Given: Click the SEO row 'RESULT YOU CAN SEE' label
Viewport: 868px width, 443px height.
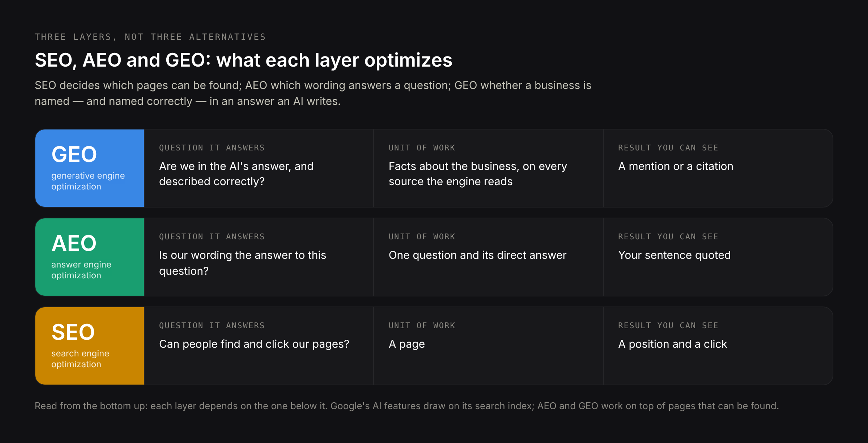Looking at the screenshot, I should tap(668, 326).
